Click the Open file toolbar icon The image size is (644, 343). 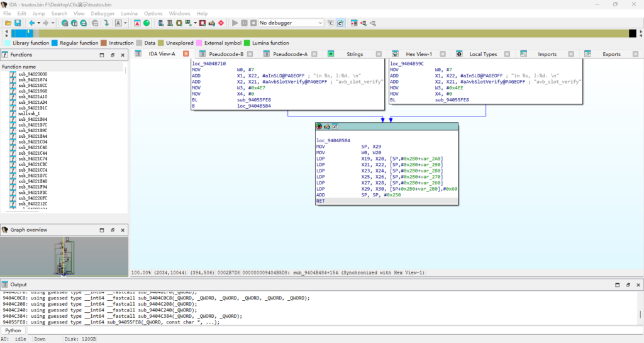pyautogui.click(x=8, y=23)
